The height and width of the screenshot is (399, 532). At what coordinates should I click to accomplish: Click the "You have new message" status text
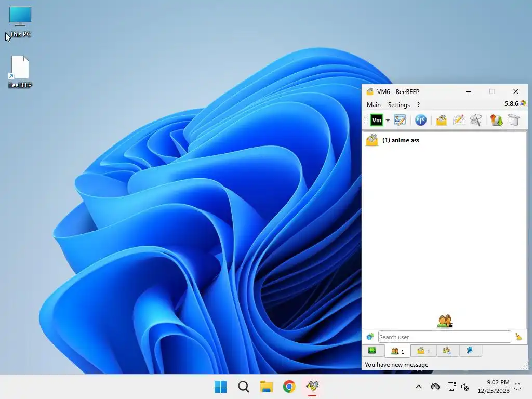click(x=396, y=365)
